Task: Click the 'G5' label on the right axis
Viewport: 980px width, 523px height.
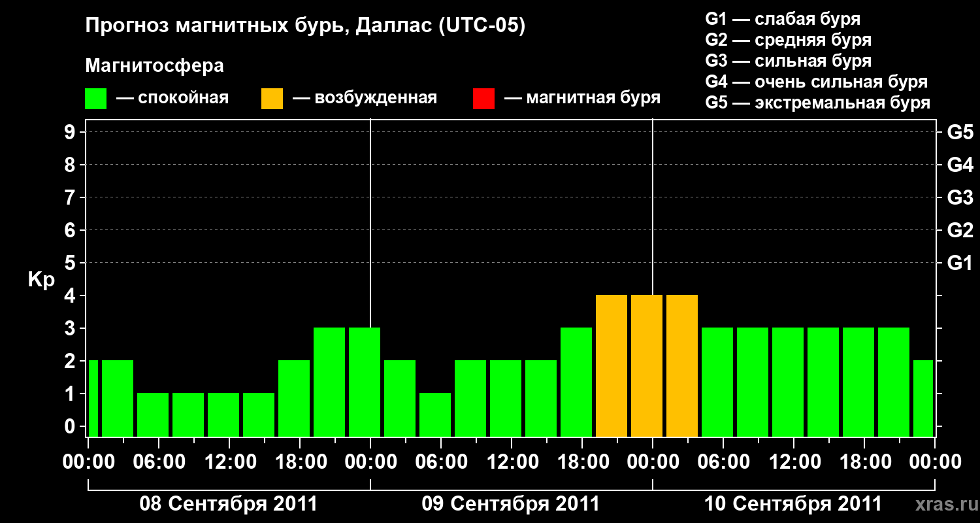Action: [960, 133]
